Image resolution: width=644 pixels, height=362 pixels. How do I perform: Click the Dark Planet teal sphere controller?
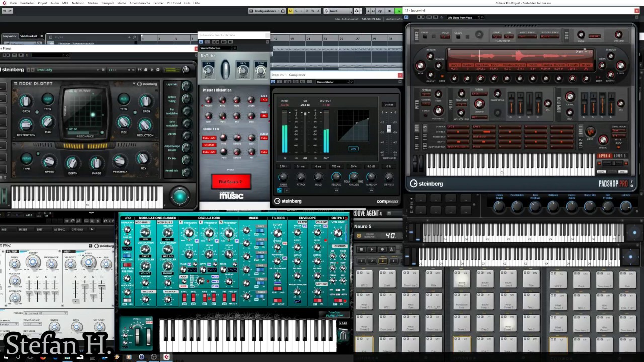click(180, 196)
